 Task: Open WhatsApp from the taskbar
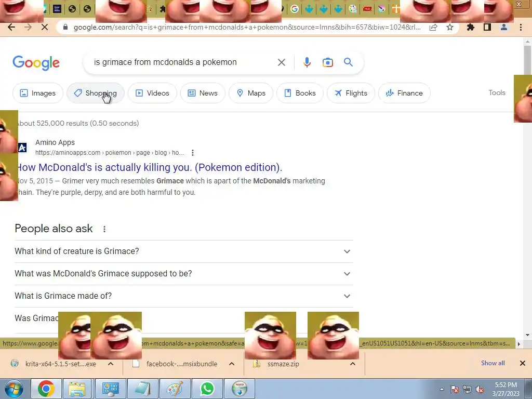point(207,389)
